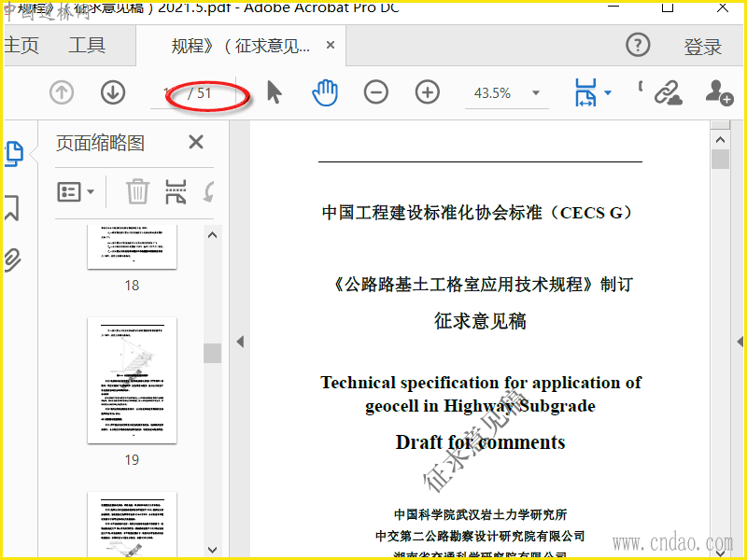Viewport: 747px width, 560px height.
Task: Expand the right tools pane arrow
Action: tap(740, 342)
